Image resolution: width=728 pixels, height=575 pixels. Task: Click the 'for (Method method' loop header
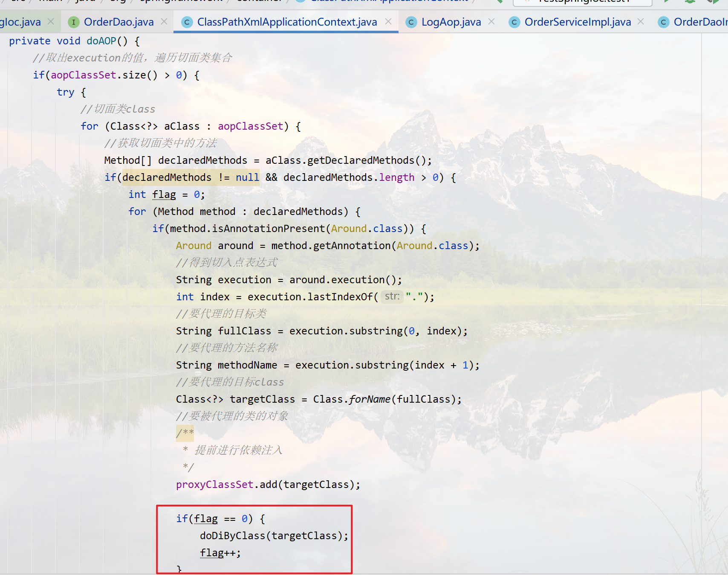click(245, 212)
